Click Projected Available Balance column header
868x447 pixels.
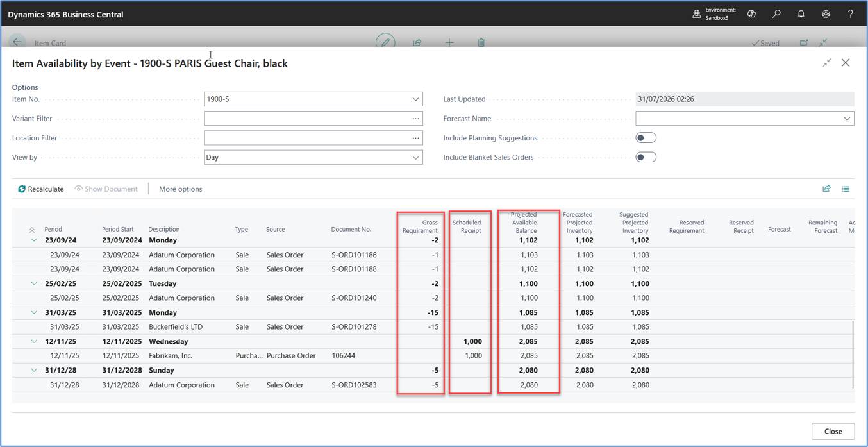click(524, 223)
